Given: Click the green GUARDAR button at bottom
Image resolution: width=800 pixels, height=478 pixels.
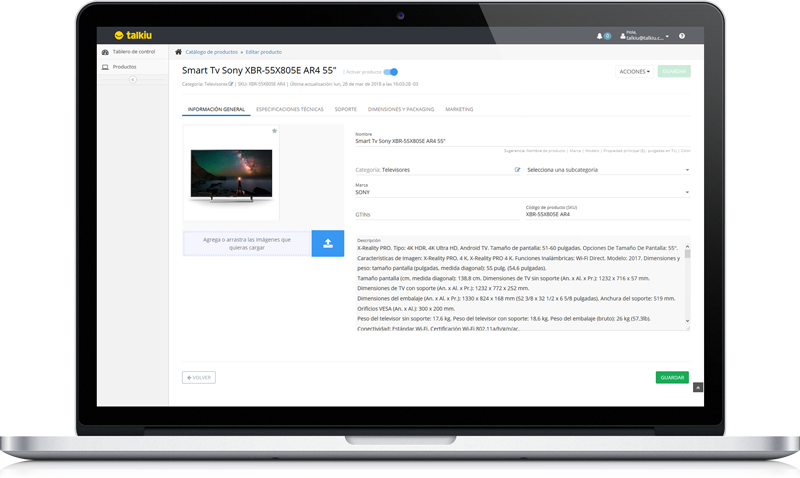Looking at the screenshot, I should click(672, 378).
